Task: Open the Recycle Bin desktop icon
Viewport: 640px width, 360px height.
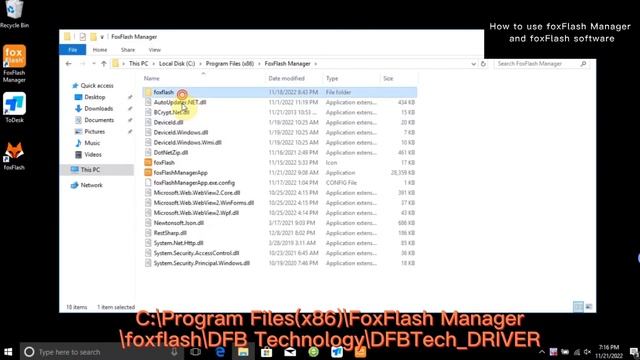Action: click(x=14, y=14)
